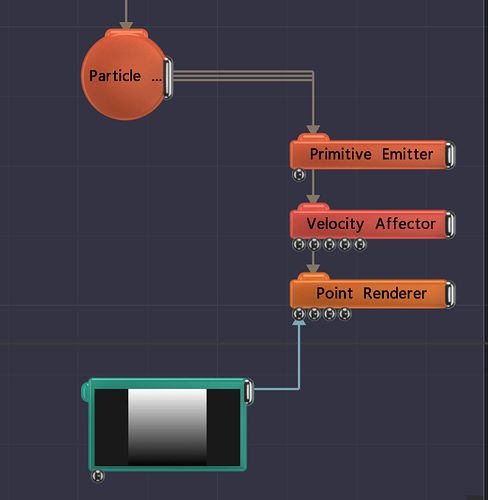Click first input port under Point Renderer
488x500 pixels.
(299, 314)
